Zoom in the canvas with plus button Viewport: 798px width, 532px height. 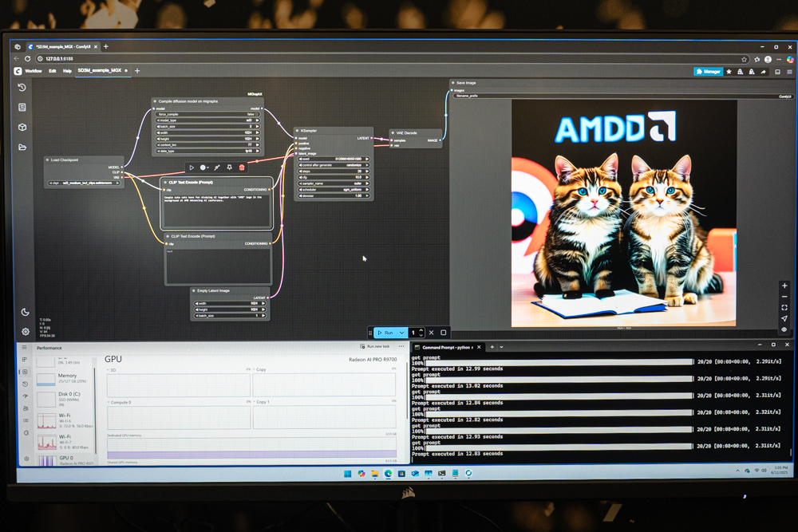pos(784,286)
